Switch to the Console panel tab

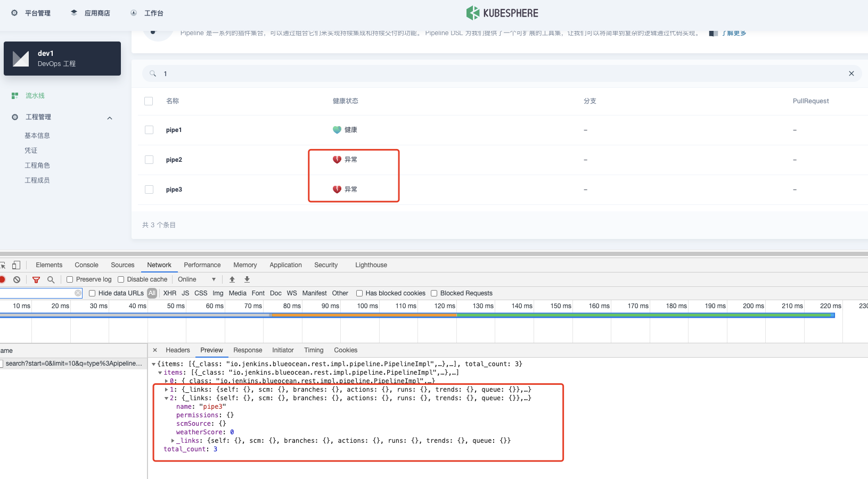point(86,265)
